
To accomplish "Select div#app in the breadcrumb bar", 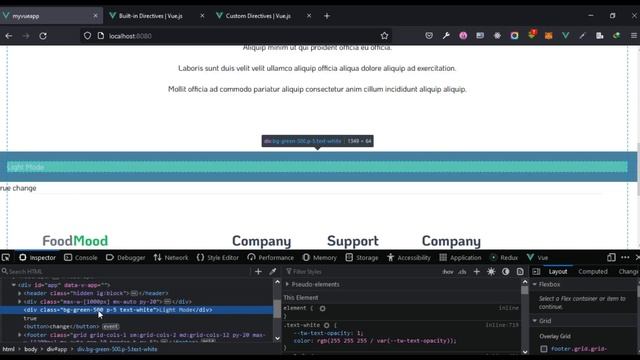I will [57, 349].
